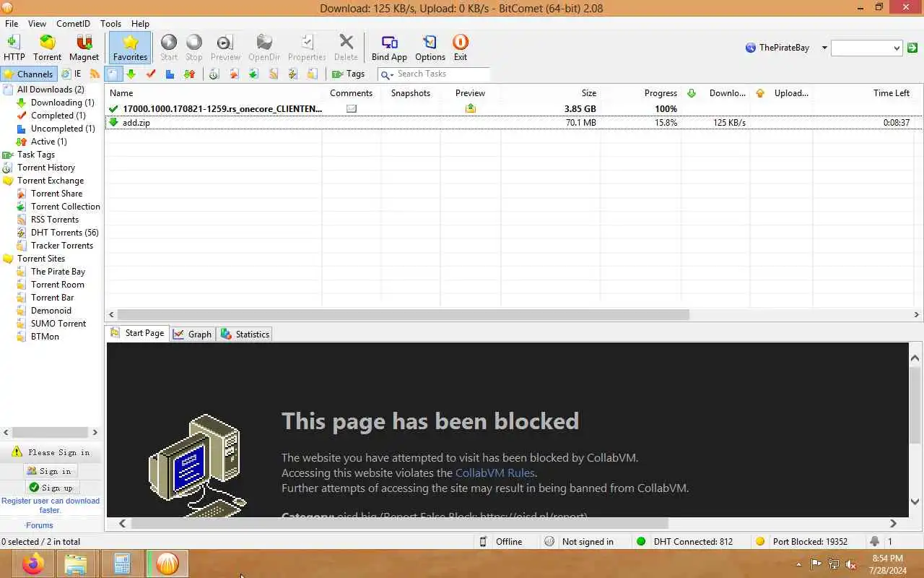The width and height of the screenshot is (924, 578).
Task: Click the Tags button in filter bar
Action: click(348, 74)
